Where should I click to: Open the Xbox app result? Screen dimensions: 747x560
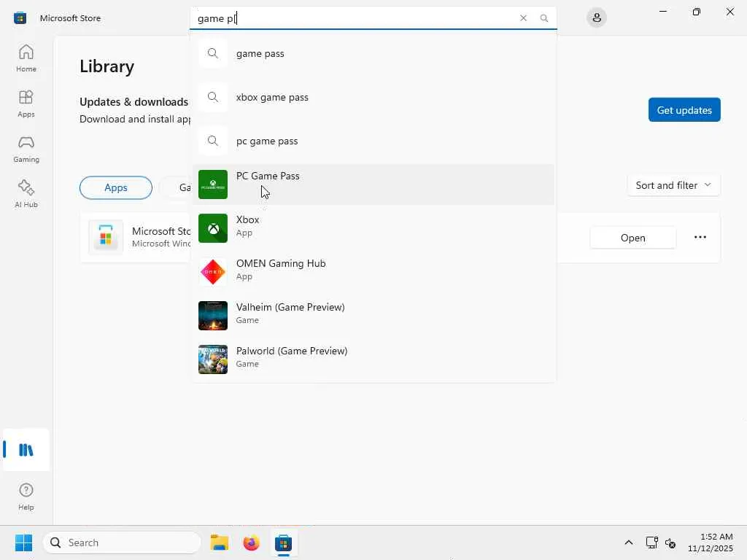coord(373,228)
